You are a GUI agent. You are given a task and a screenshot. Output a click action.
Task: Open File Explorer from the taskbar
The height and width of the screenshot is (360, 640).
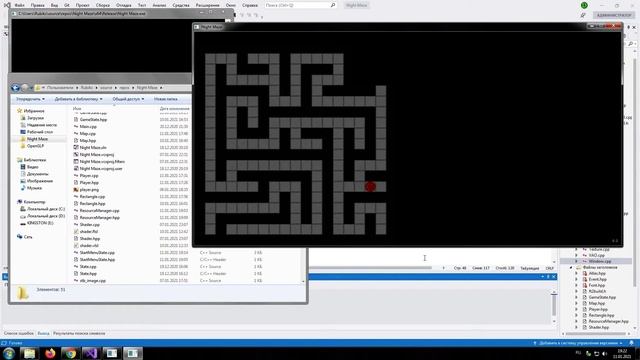(x=29, y=353)
